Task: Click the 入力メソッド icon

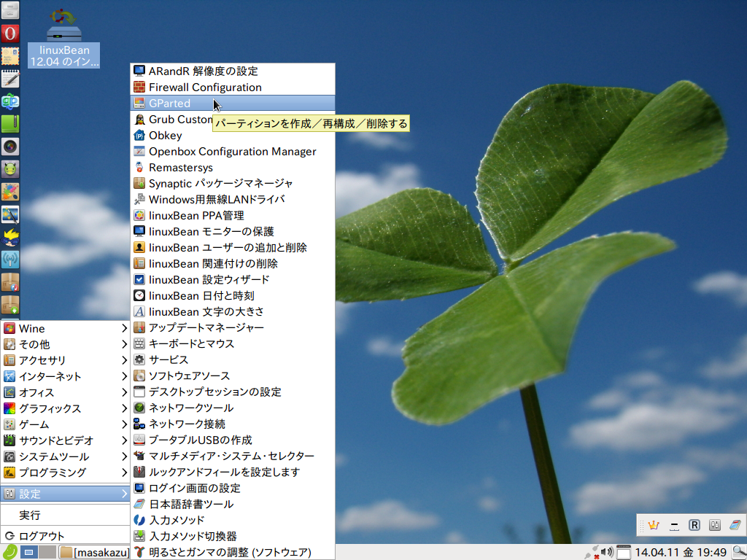Action: coord(139,520)
